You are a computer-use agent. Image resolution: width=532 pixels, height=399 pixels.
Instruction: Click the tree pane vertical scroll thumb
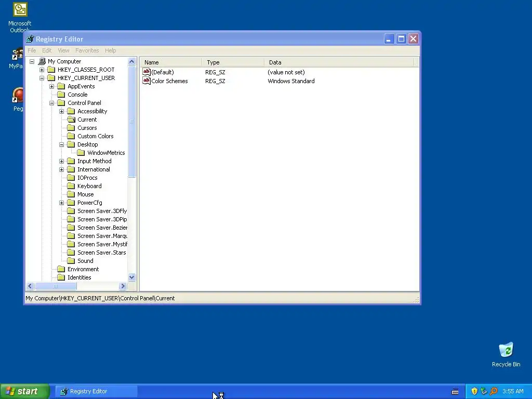coord(131,122)
